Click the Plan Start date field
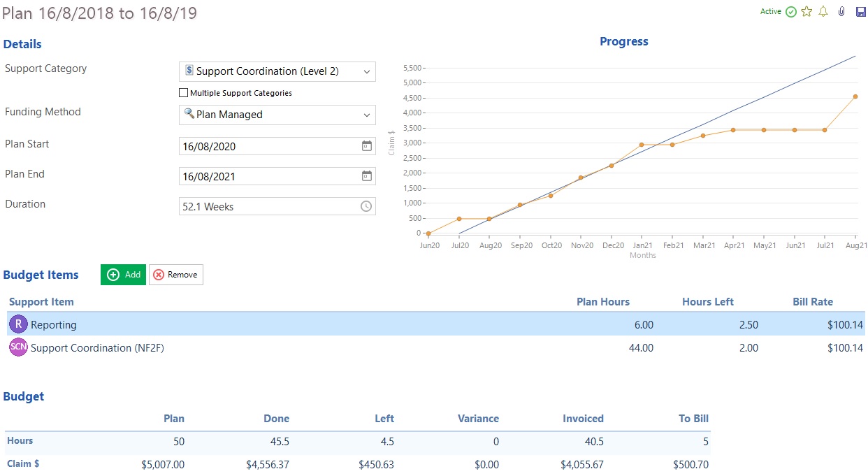 pyautogui.click(x=277, y=146)
